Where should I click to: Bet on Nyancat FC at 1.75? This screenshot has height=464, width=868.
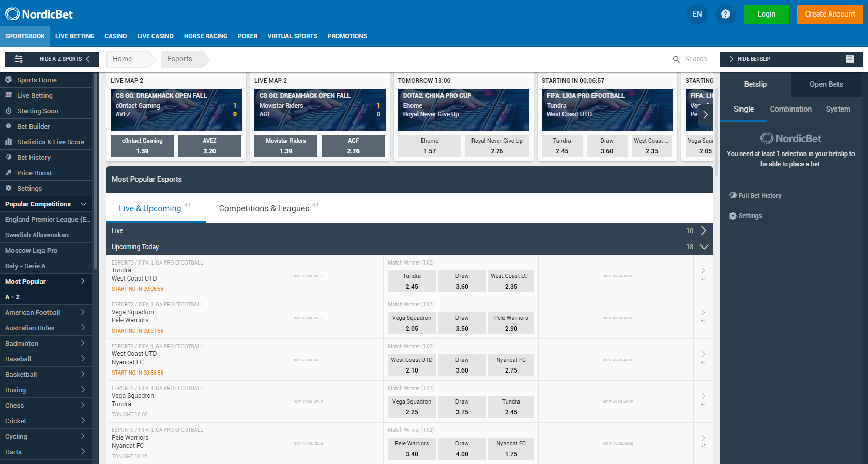tap(511, 448)
